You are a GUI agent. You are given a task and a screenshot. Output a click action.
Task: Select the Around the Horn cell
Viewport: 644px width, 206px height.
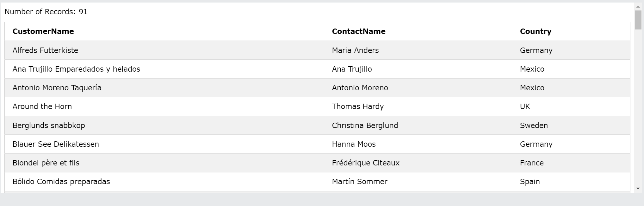[x=42, y=106]
